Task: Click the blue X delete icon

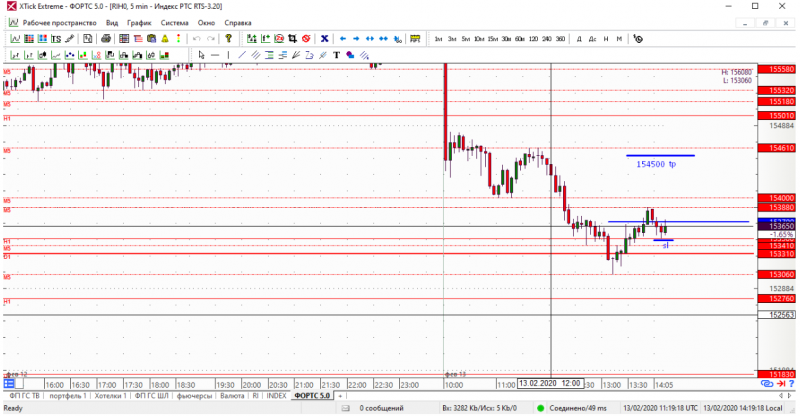Action: click(x=324, y=39)
